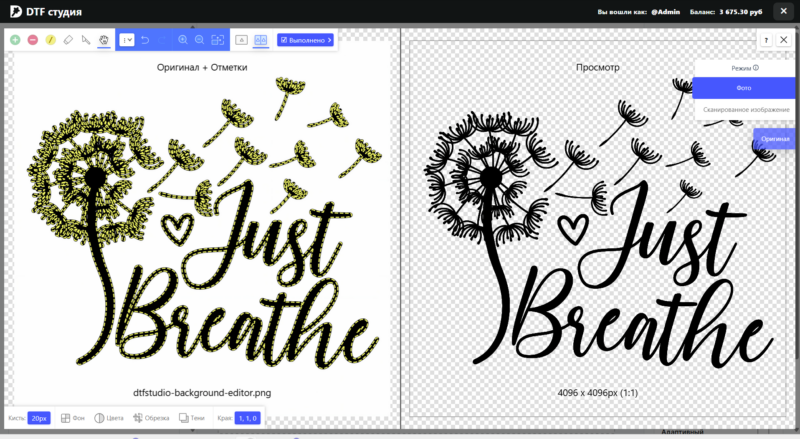This screenshot has height=439, width=800.
Task: Open the more options dropdown in toolbar
Action: coord(127,40)
